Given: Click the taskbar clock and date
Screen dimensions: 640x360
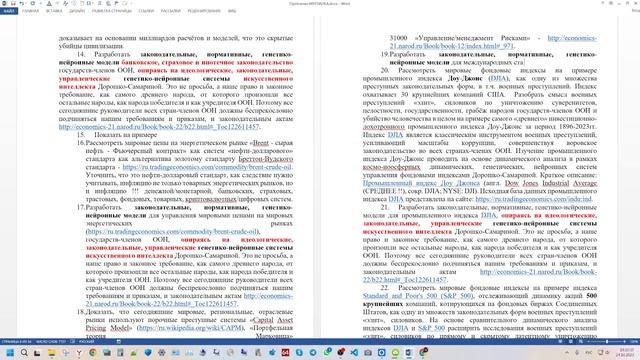Looking at the screenshot, I should tap(624, 353).
